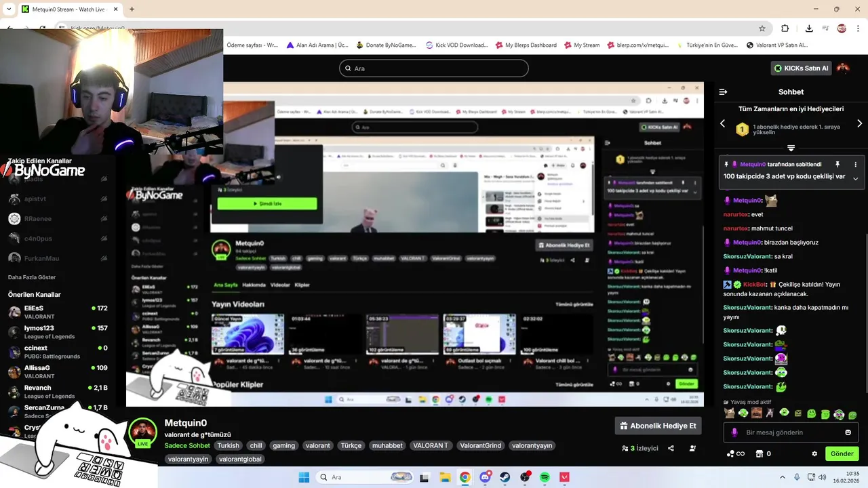Buy KICKs via KICKs Satın Al
Screen dimensions: 868x488
[801, 68]
